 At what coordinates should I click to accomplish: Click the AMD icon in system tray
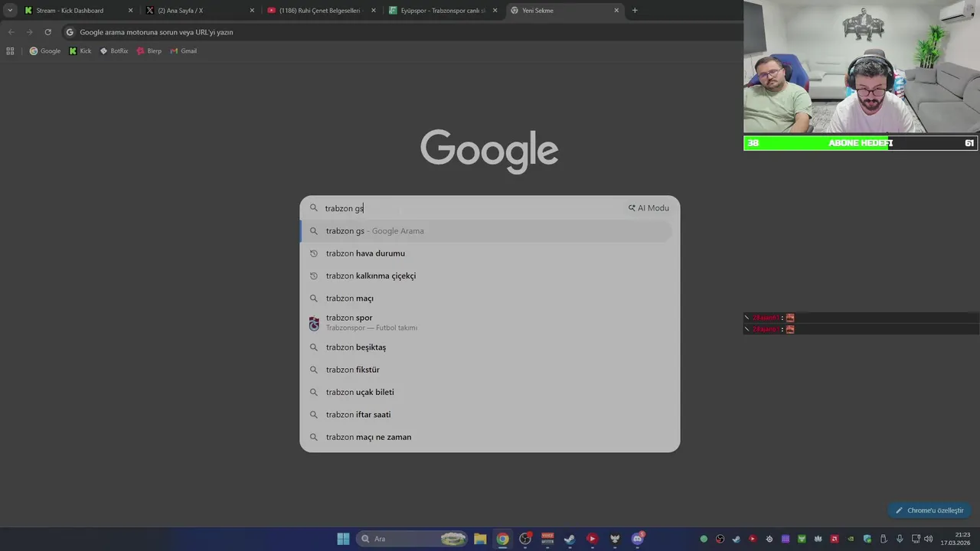pos(835,539)
